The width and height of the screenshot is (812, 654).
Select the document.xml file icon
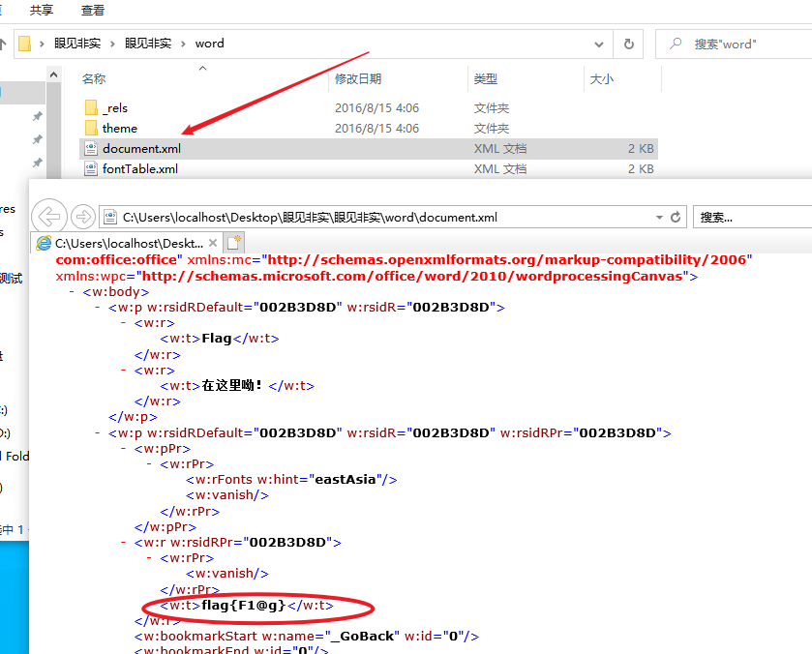click(91, 149)
